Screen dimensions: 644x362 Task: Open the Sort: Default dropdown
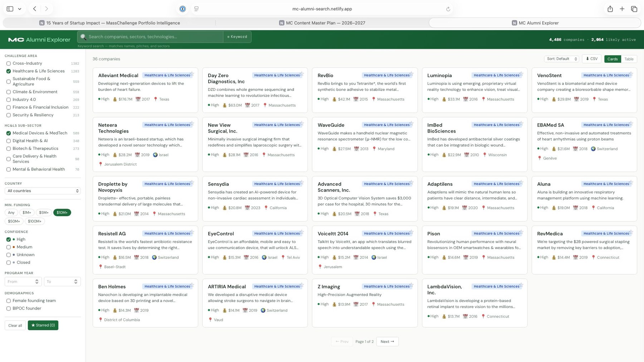coord(561,59)
